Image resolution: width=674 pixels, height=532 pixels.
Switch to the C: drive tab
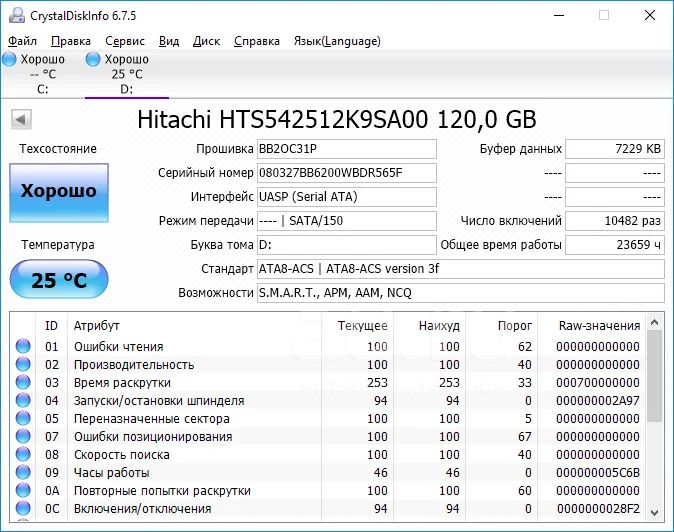42,74
